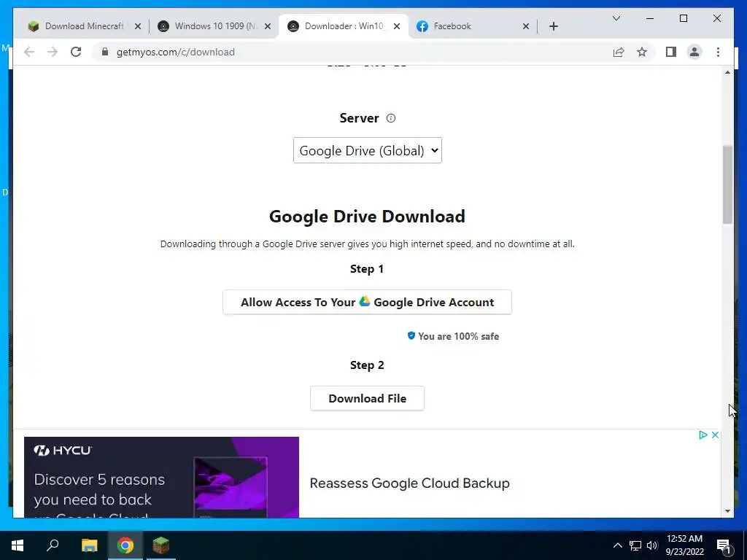Click the 'You are 100% safe' text

(458, 336)
